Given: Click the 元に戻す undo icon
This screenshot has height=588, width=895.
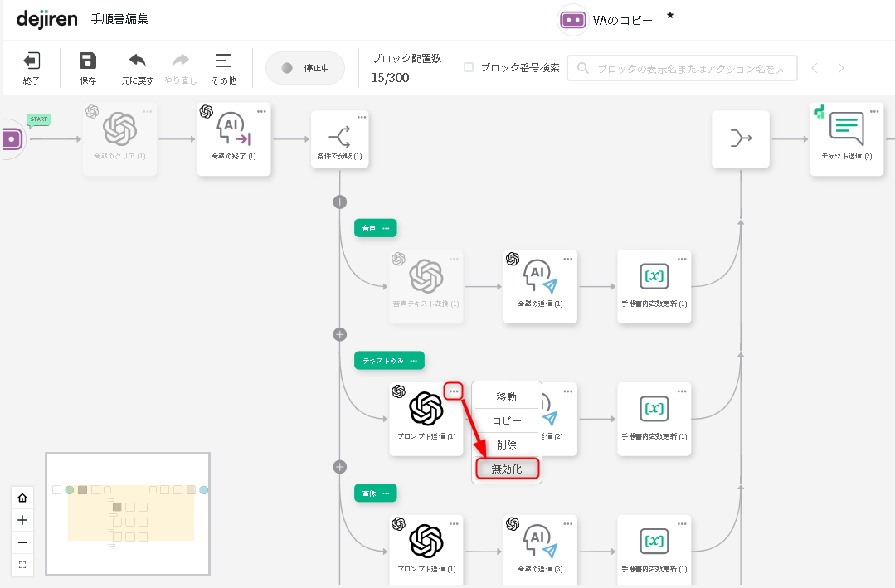Looking at the screenshot, I should 137,61.
